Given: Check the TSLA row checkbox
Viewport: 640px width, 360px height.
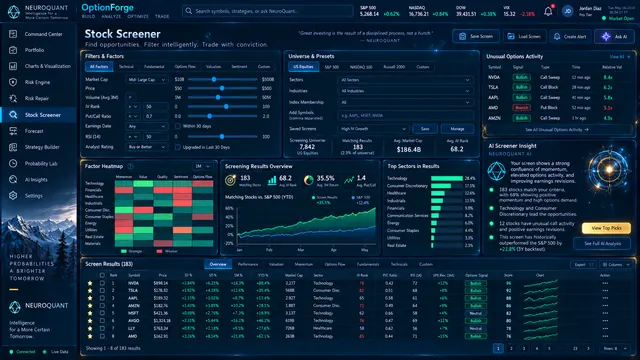Looking at the screenshot, I should [x=102, y=291].
